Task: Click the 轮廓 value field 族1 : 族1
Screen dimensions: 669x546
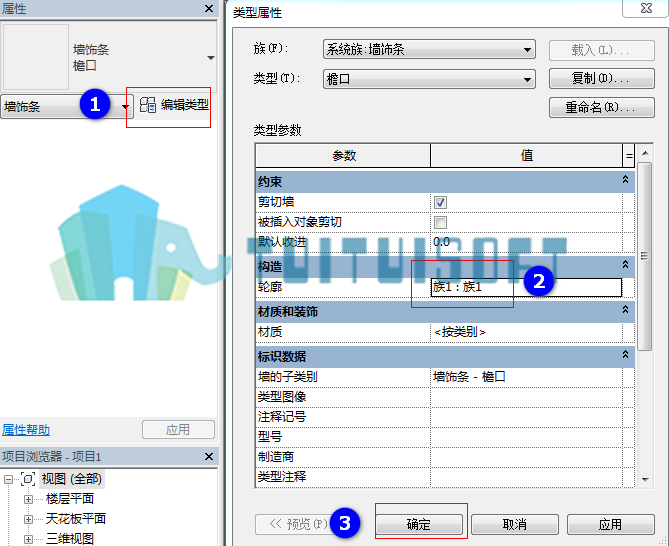Action: coord(526,287)
